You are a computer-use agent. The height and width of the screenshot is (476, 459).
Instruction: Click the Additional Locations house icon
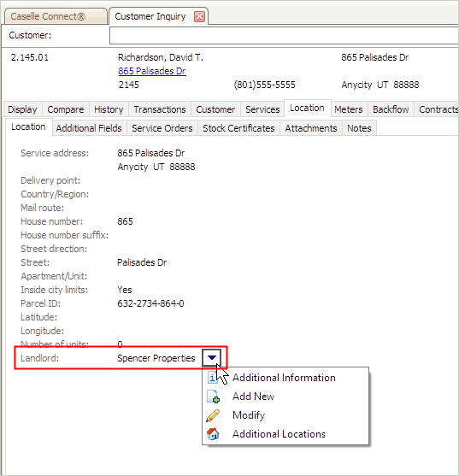213,434
